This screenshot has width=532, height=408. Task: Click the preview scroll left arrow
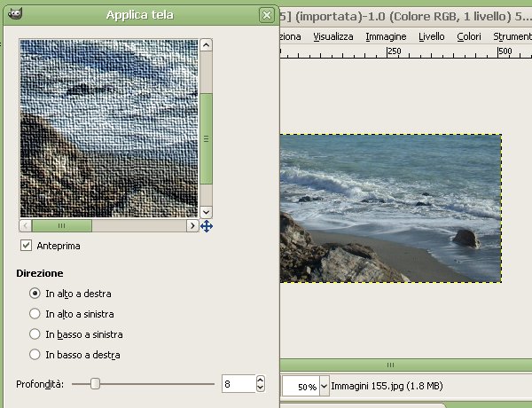[x=26, y=226]
